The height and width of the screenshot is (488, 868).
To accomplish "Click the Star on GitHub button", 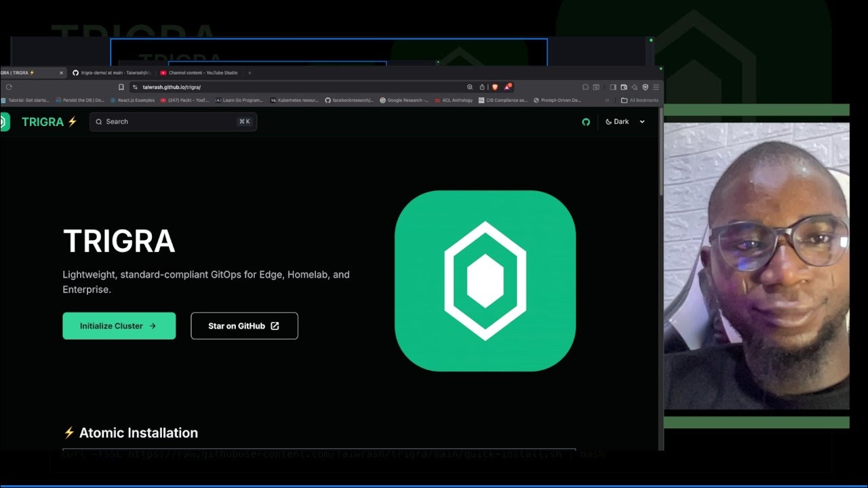I will pyautogui.click(x=244, y=326).
